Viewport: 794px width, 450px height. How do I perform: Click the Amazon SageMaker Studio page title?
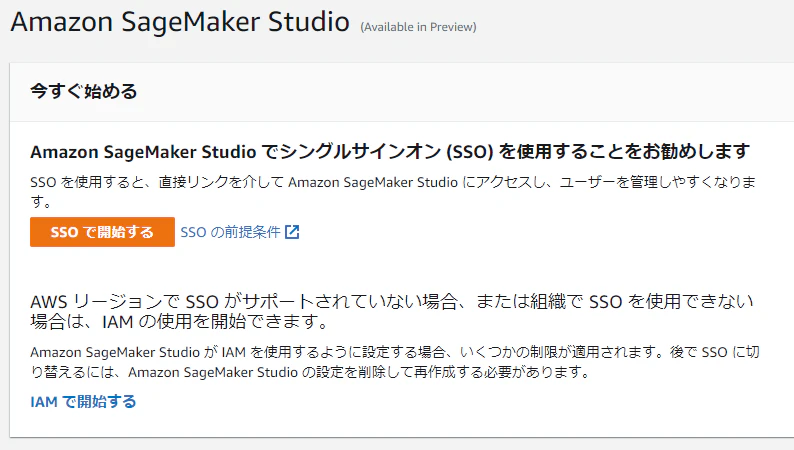180,22
